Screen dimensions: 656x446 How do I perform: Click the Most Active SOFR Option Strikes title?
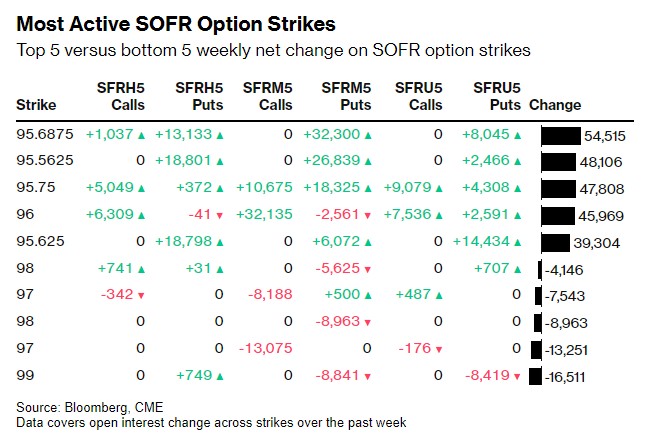point(176,22)
